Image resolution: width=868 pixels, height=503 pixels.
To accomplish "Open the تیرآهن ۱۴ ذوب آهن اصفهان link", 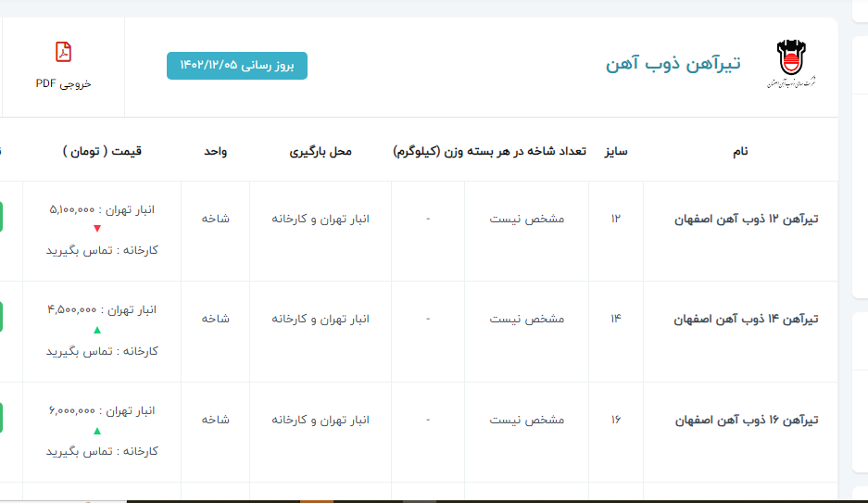I will click(x=746, y=319).
